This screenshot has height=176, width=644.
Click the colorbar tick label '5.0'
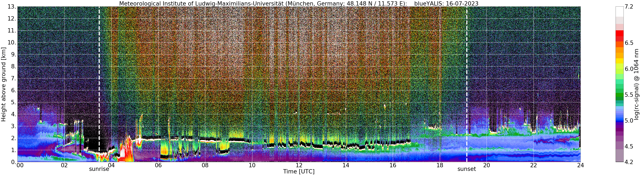(629, 120)
